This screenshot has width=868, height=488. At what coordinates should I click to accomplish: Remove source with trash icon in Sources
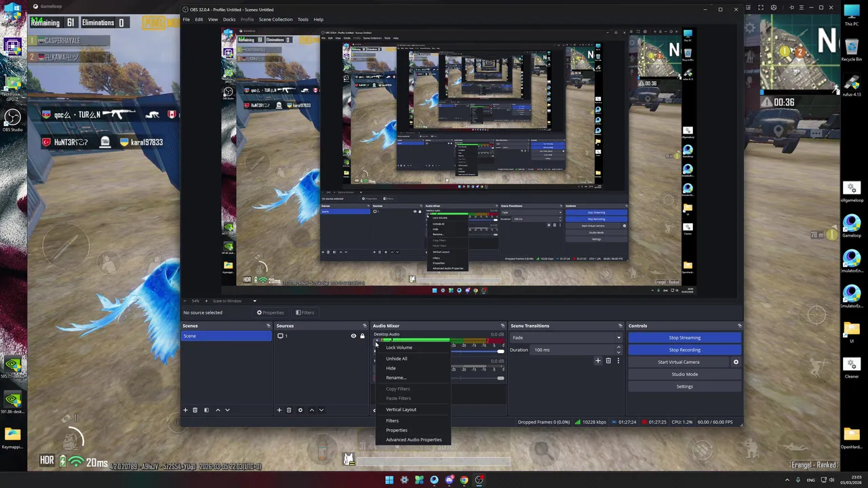pos(289,410)
